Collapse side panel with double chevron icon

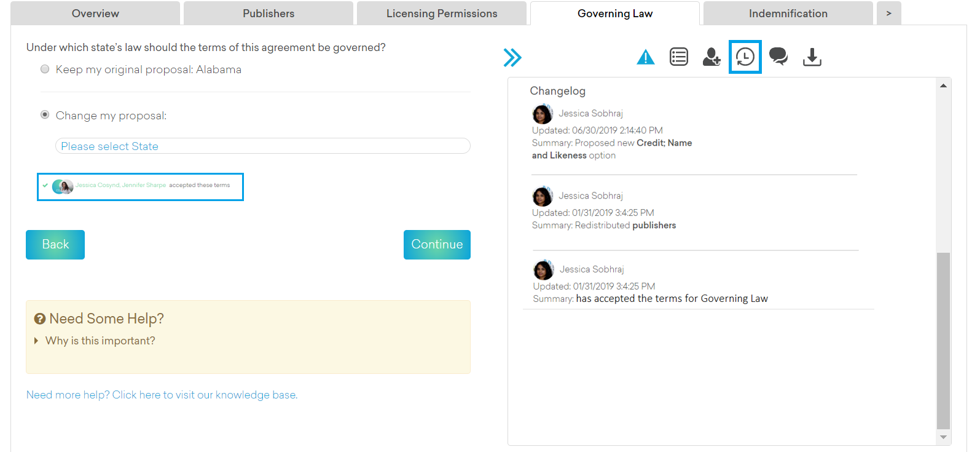click(x=512, y=58)
